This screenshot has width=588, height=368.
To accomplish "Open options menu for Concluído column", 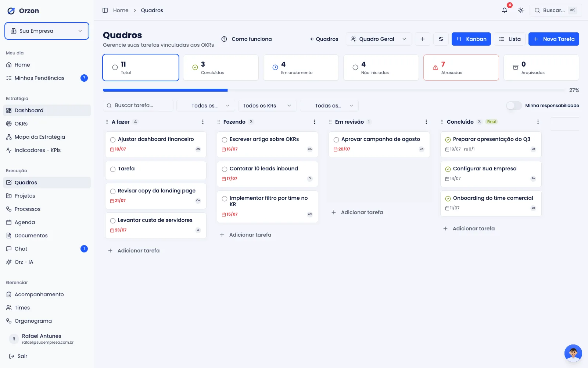I will [538, 122].
